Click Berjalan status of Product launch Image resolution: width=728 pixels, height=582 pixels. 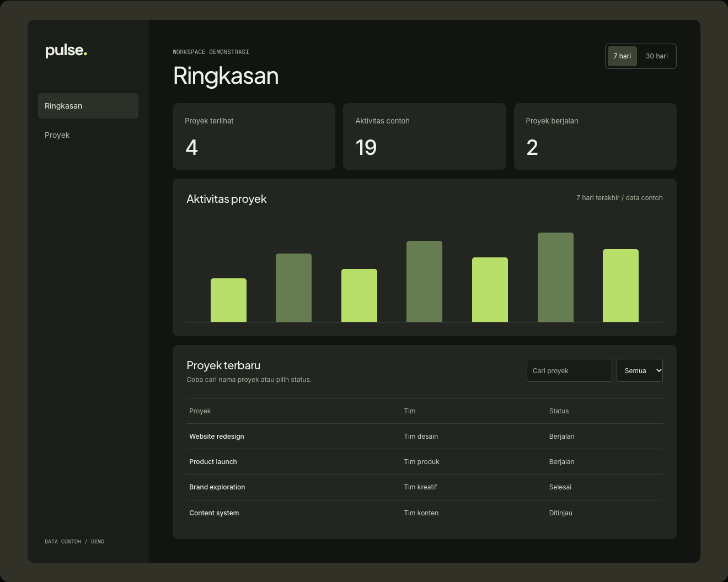click(561, 462)
